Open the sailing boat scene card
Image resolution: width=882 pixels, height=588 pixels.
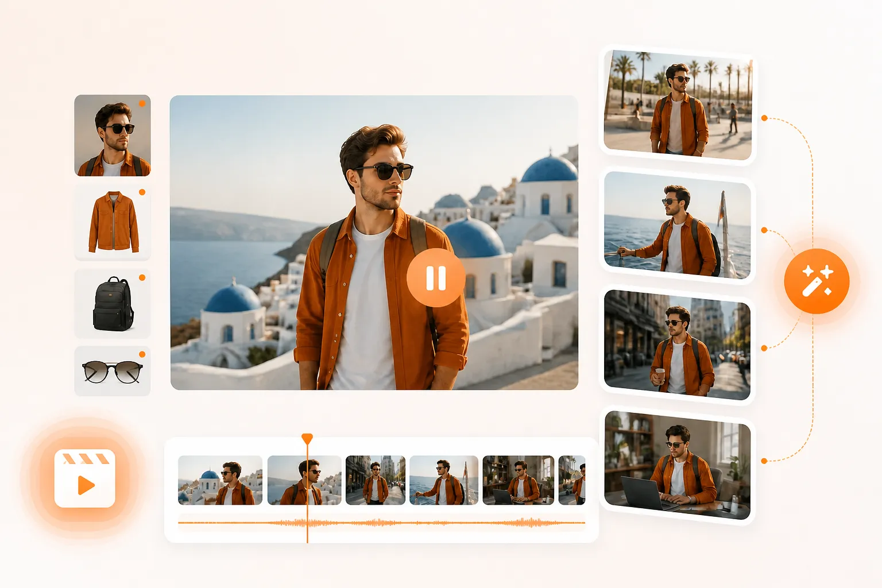click(x=678, y=225)
